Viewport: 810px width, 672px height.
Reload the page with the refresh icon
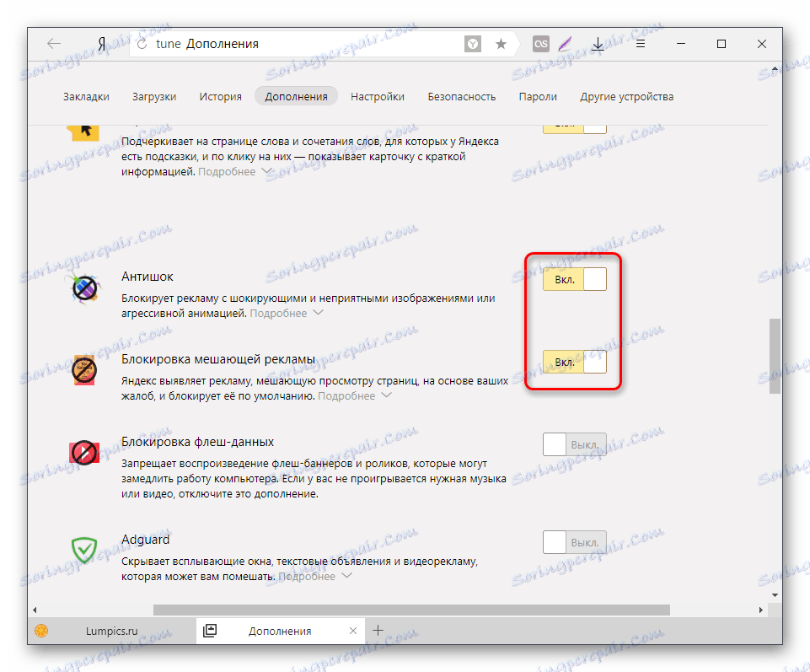coord(142,44)
